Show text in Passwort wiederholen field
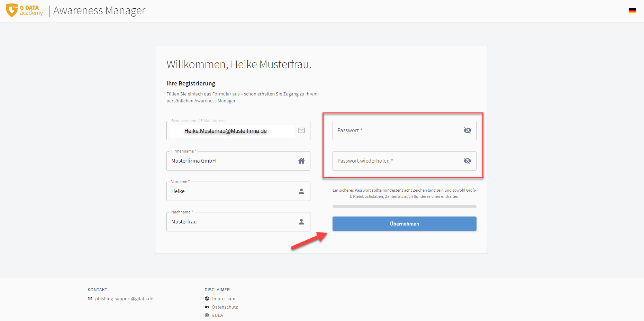Viewport: 644px width, 321px height. pos(467,161)
